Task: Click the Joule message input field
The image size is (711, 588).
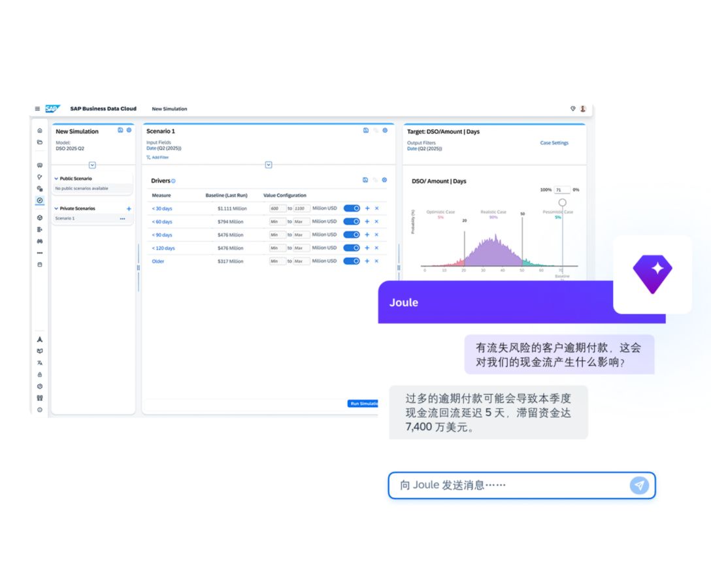Action: (x=510, y=485)
